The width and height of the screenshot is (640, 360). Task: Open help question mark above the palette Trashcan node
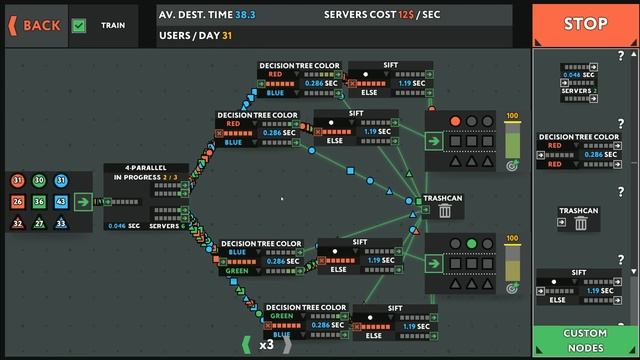[x=621, y=192]
